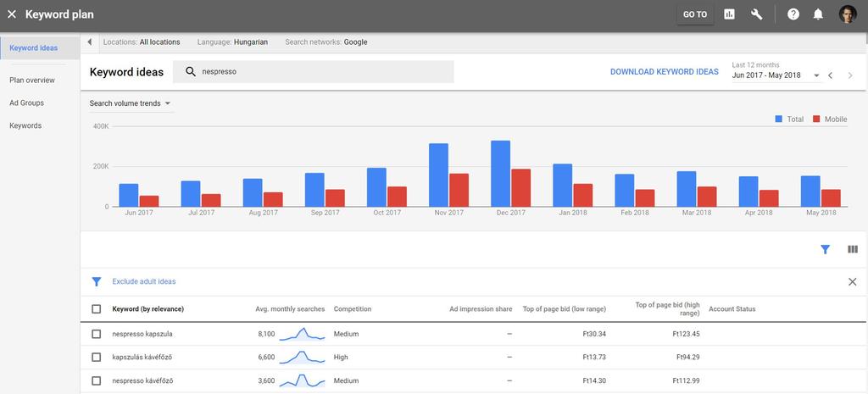Click the search magnifier icon
868x394 pixels.
click(191, 72)
